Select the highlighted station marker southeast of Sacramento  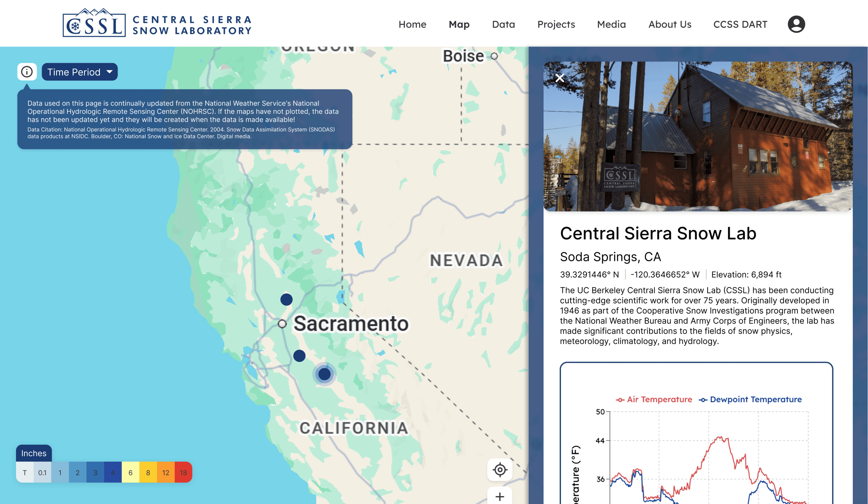pyautogui.click(x=324, y=374)
